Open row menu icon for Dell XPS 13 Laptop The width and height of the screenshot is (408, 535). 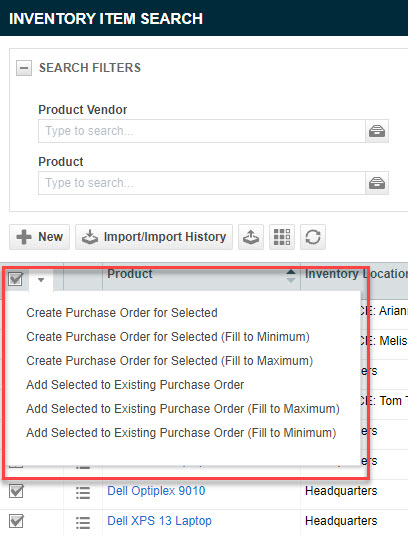83,522
